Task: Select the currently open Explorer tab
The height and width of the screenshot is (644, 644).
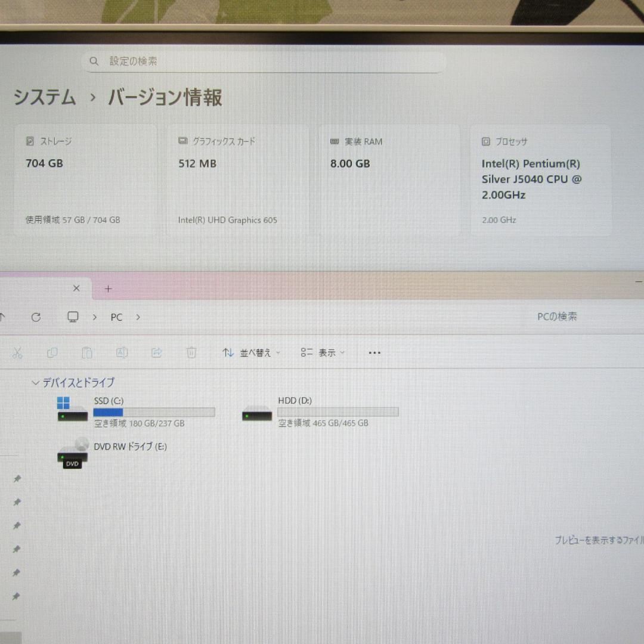Action: click(x=42, y=289)
